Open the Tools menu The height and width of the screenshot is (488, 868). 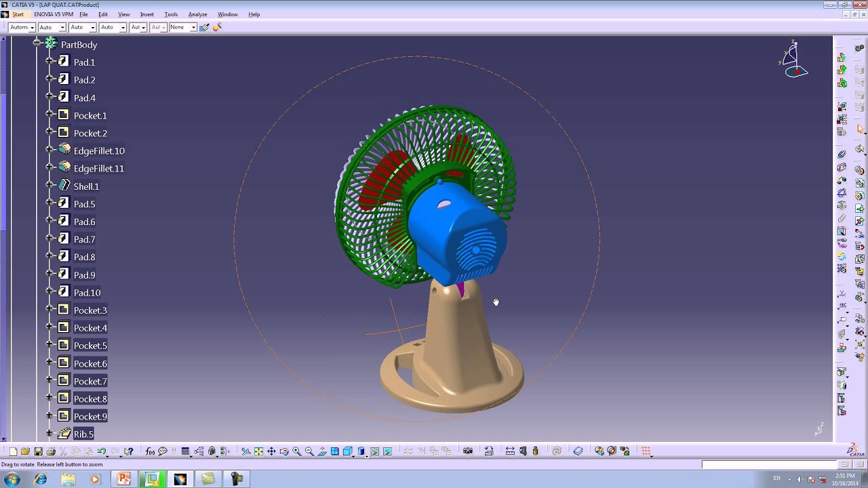(171, 14)
